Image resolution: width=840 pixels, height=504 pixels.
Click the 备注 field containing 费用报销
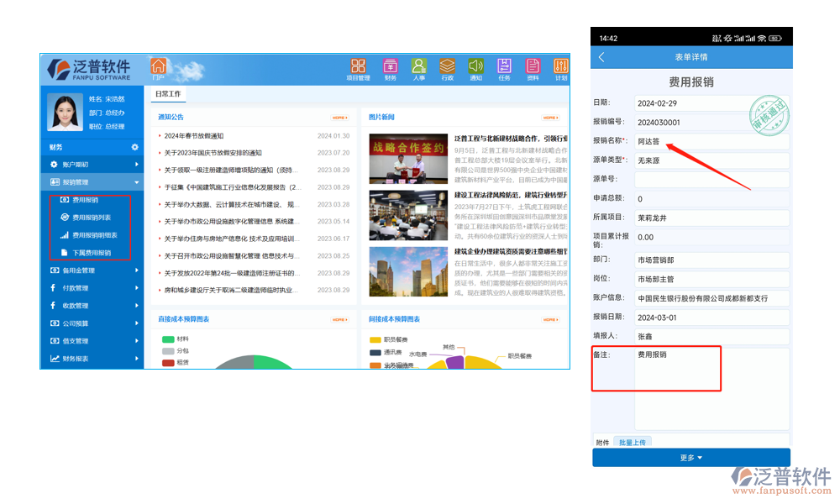click(672, 368)
